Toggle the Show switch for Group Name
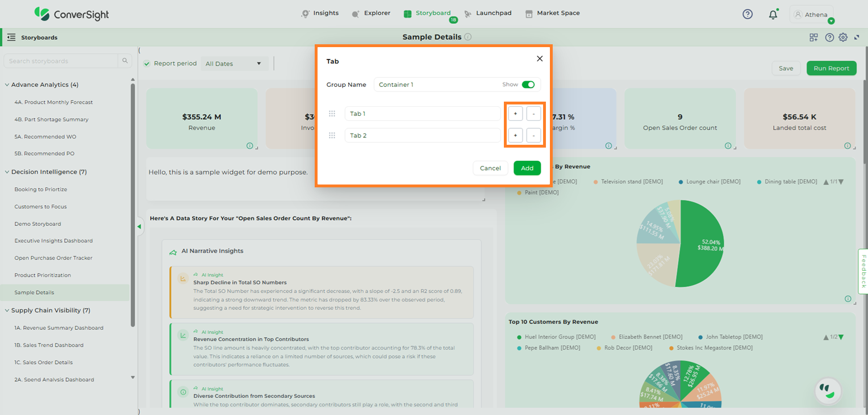This screenshot has height=415, width=868. 528,85
